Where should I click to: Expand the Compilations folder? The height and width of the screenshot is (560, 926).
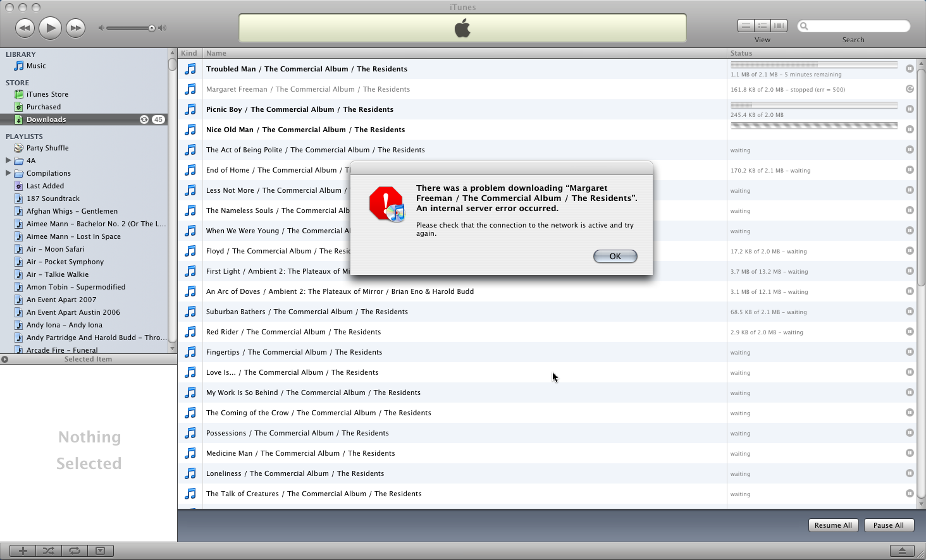pos(8,173)
